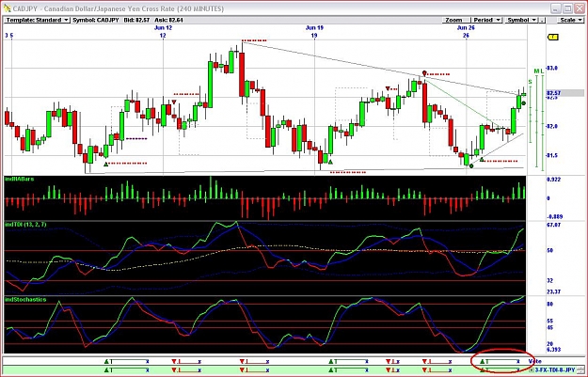588x377 pixels.
Task: Click the 67.07 value on the TDI scale
Action: 554,225
